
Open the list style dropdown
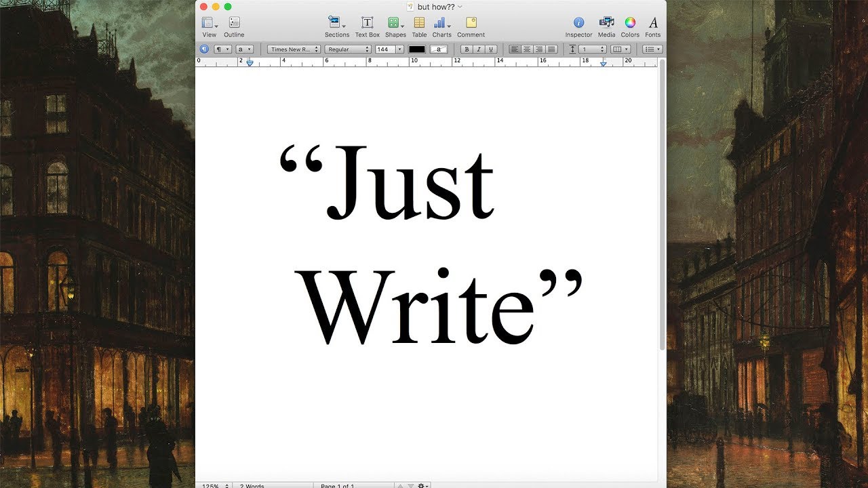[652, 49]
